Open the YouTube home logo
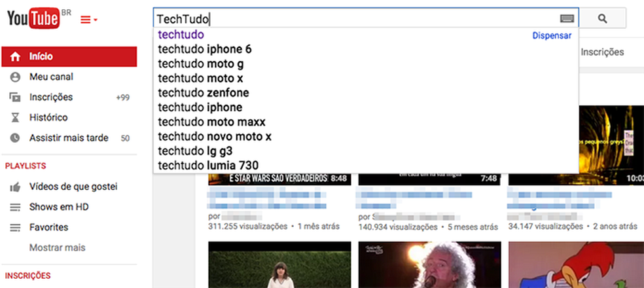 [33, 20]
